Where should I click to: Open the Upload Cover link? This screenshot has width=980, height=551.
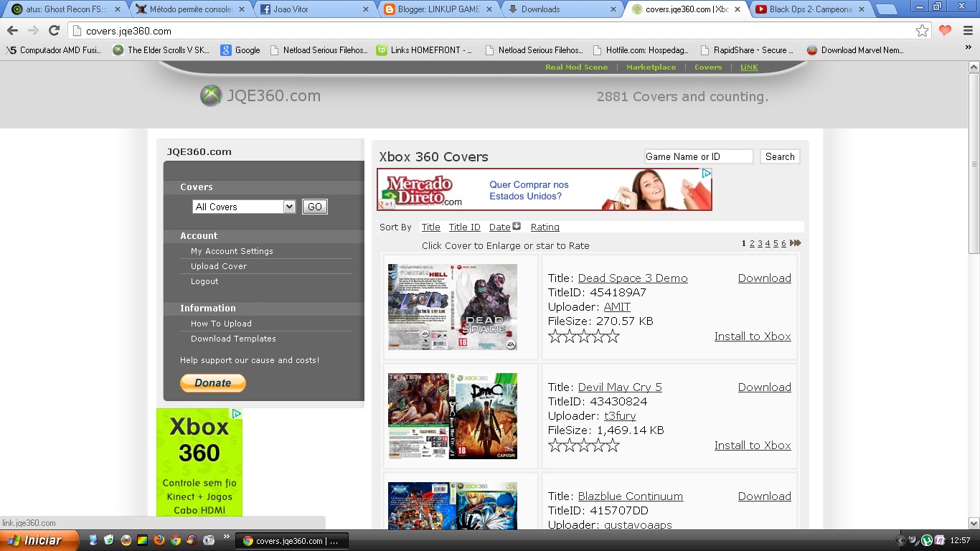[x=219, y=266]
